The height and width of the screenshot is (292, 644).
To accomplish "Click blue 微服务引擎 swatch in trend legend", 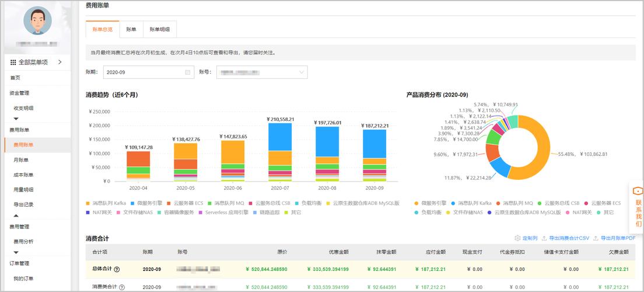I will pyautogui.click(x=133, y=203).
